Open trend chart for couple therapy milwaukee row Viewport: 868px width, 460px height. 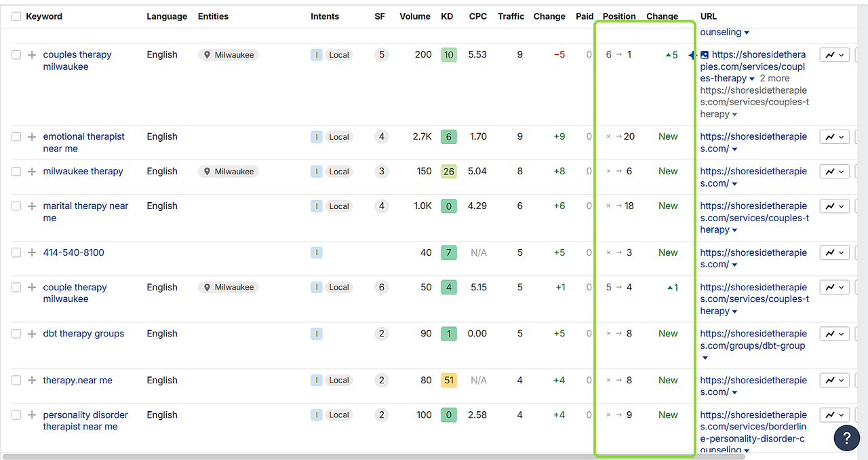click(834, 288)
